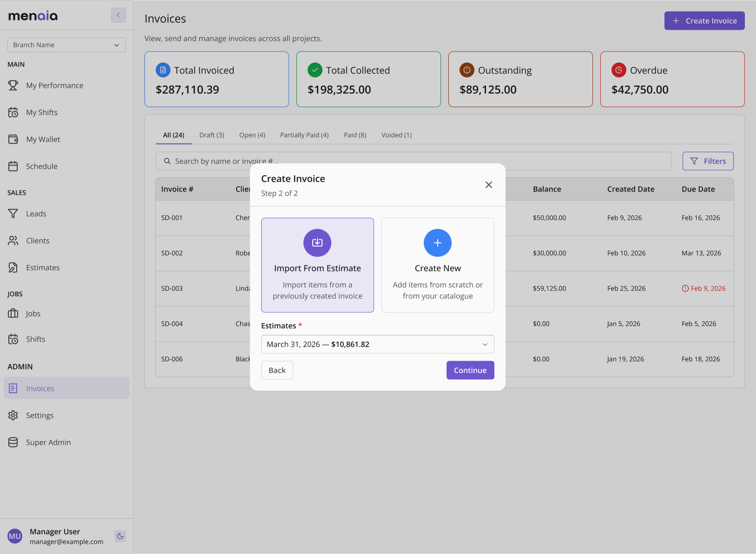The image size is (756, 554).
Task: Click the Balance column header
Action: [x=547, y=189]
